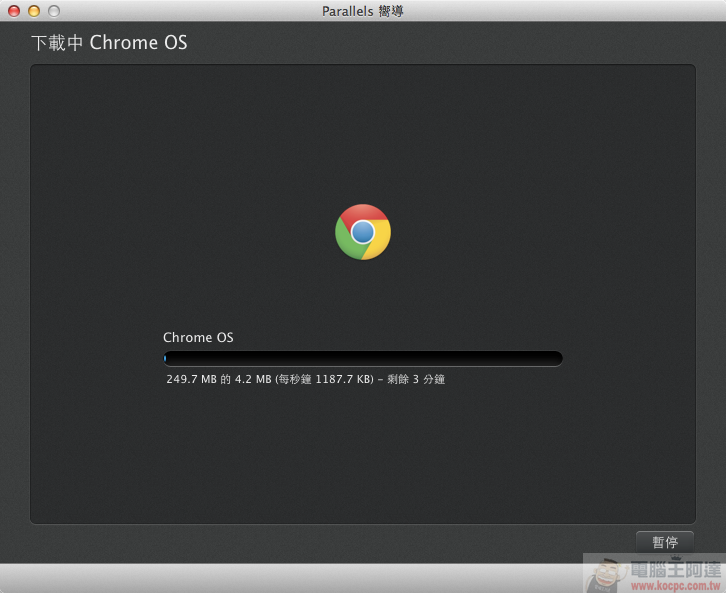Click the Chrome OS download progress bar
The image size is (726, 593).
pyautogui.click(x=363, y=358)
